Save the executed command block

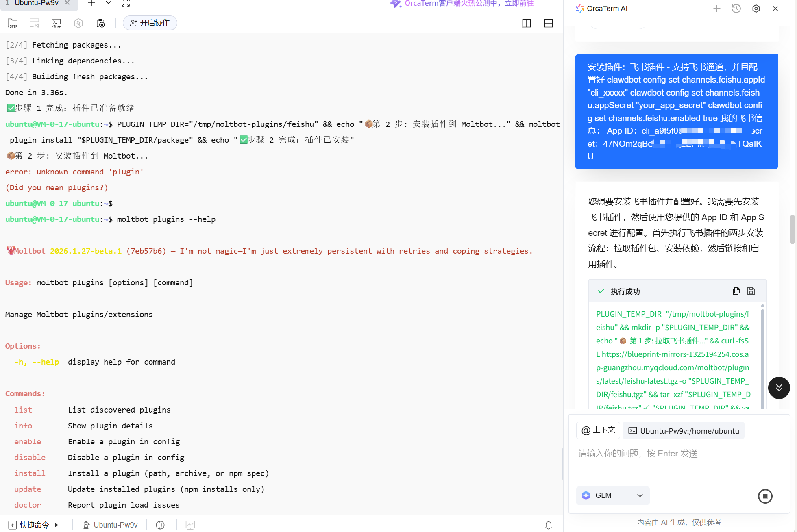pyautogui.click(x=751, y=291)
